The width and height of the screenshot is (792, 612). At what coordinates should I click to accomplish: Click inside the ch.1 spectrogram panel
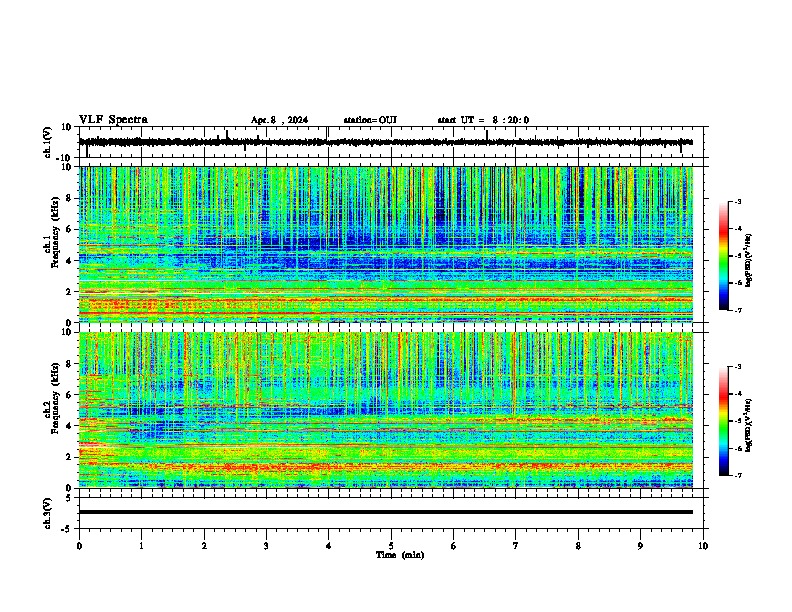click(385, 244)
